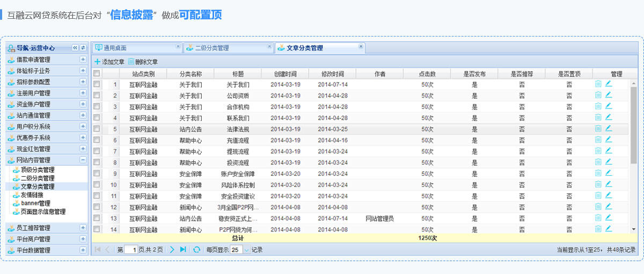Open the 每页显示 page size dropdown
This screenshot has height=274, width=644.
pos(247,250)
